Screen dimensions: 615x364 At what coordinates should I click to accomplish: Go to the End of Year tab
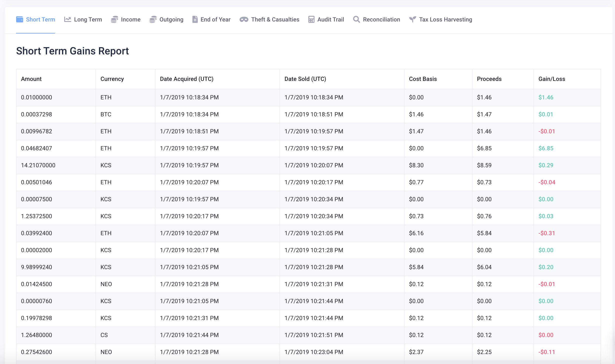(211, 19)
